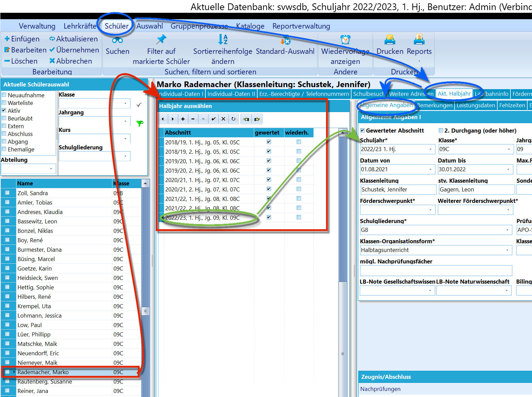Viewport: 532px width, 397px height.
Task: Open the Lehrkräfte menu
Action: 80,26
